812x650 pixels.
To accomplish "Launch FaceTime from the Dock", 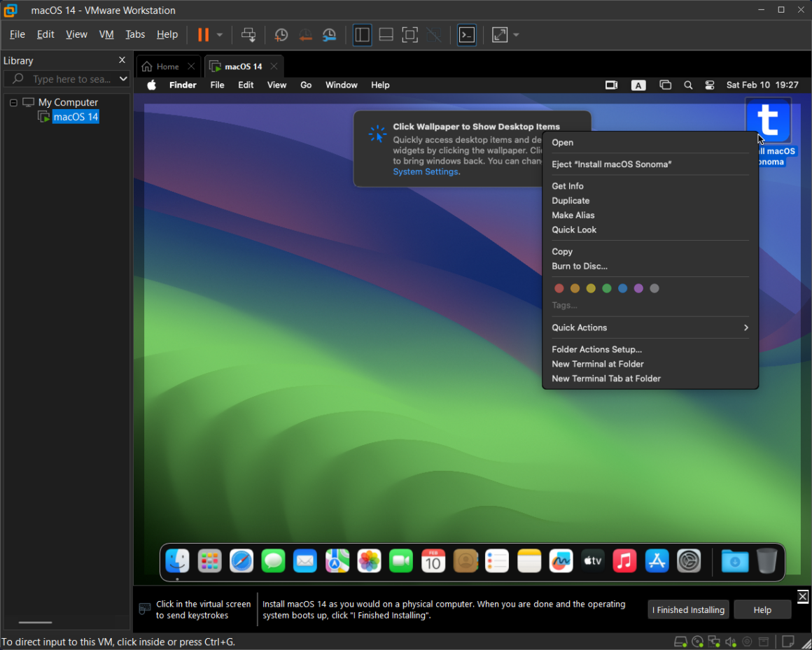I will 401,561.
